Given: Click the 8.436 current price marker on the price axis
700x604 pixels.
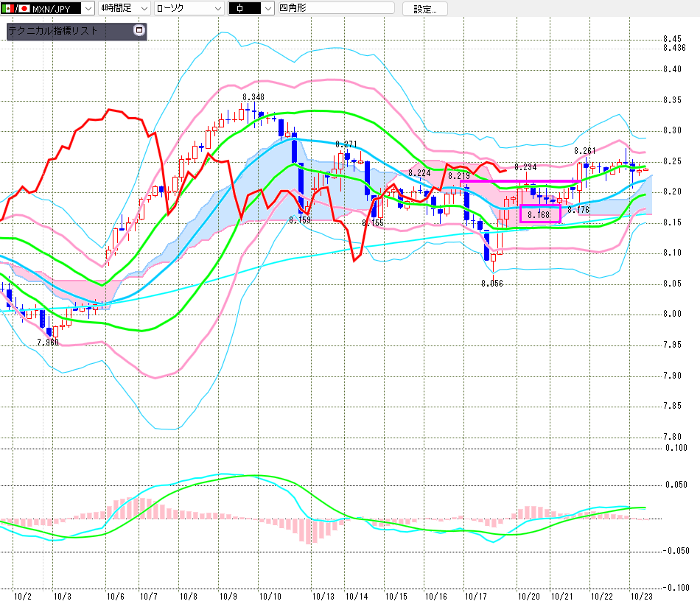Looking at the screenshot, I should 674,48.
